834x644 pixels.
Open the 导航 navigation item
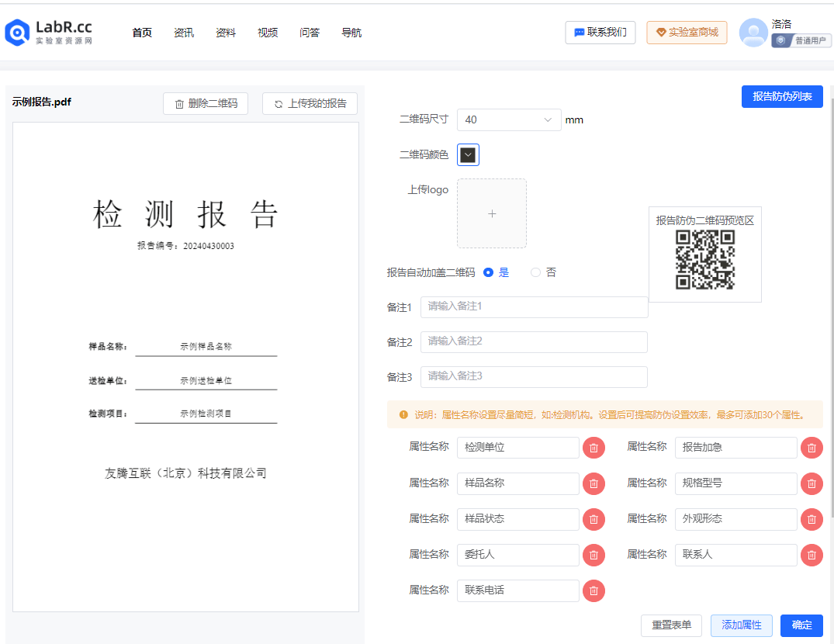[x=351, y=33]
